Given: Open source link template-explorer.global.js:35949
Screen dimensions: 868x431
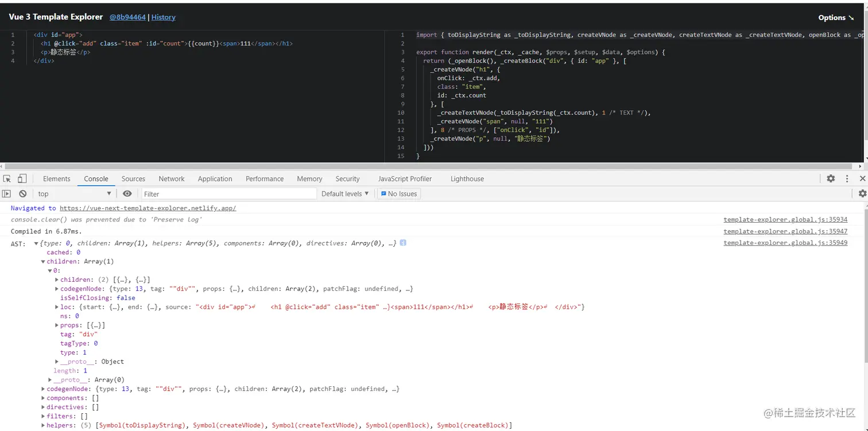Looking at the screenshot, I should point(785,243).
